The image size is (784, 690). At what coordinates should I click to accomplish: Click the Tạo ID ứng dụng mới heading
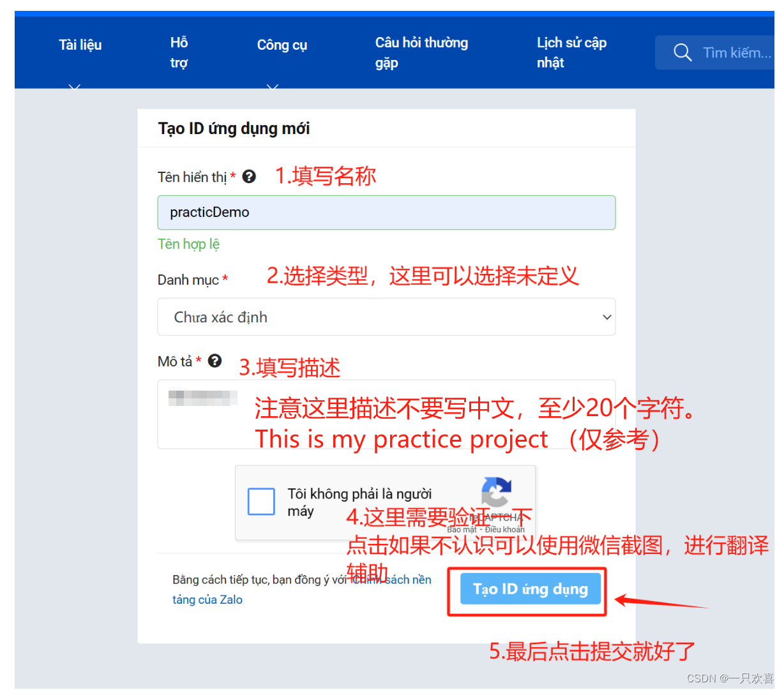234,129
